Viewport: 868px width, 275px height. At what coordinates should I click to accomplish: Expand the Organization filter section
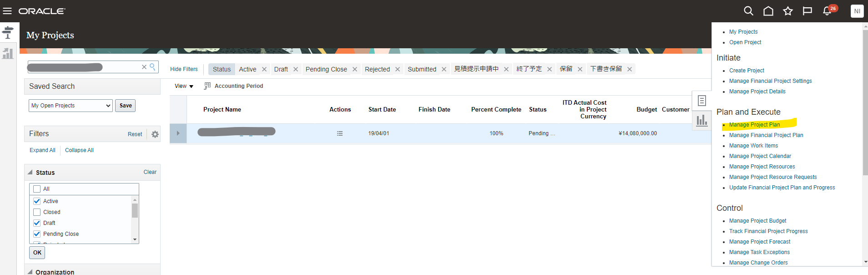pyautogui.click(x=30, y=272)
